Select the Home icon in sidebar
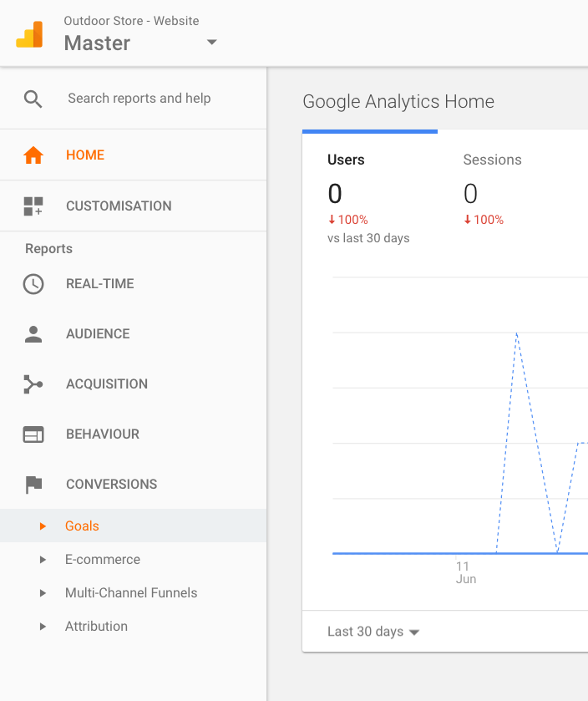The image size is (588, 701). [x=33, y=155]
